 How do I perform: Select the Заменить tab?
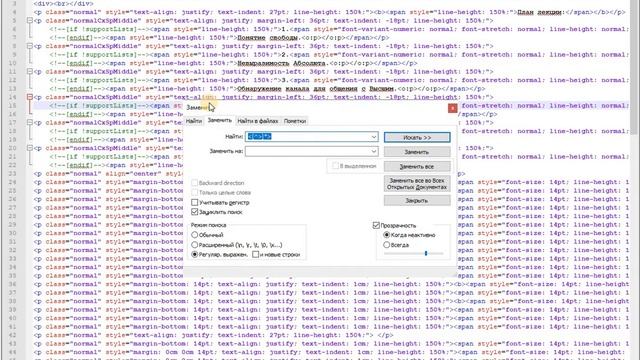(x=220, y=120)
